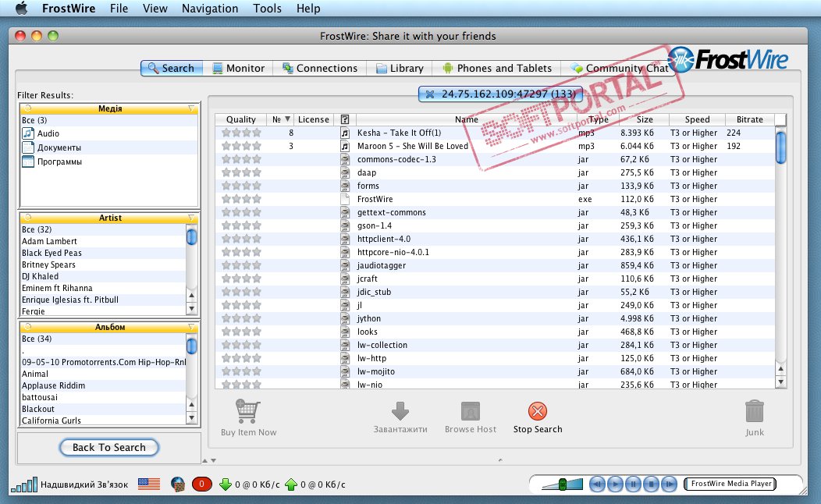
Task: Click the Junk trash can icon
Action: point(755,411)
